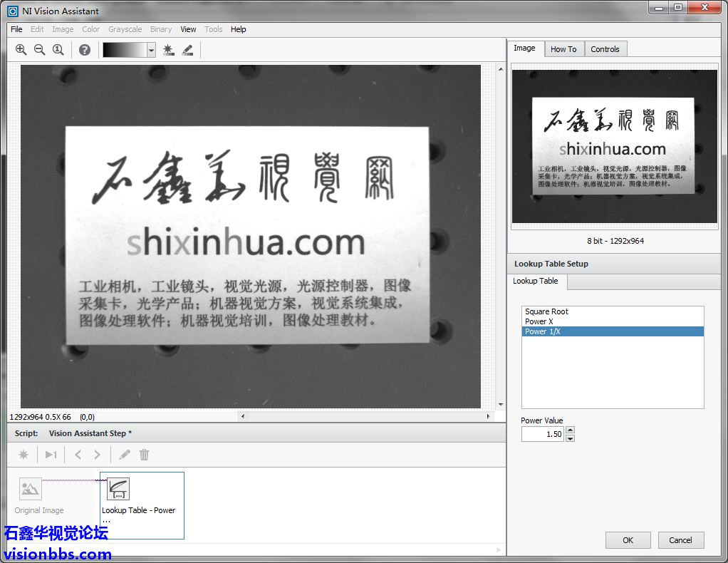Click the Lookup Table step icon in script
This screenshot has width=728, height=563.
coord(118,489)
